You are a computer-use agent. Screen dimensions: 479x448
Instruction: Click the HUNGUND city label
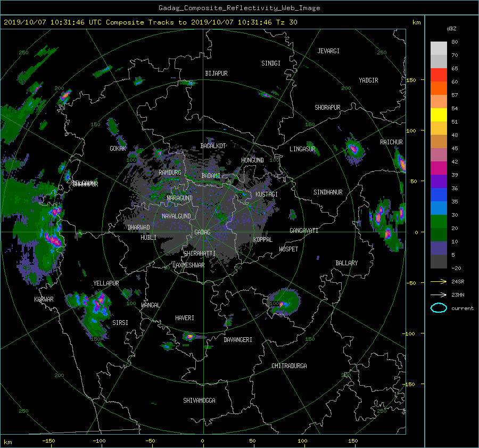(252, 160)
